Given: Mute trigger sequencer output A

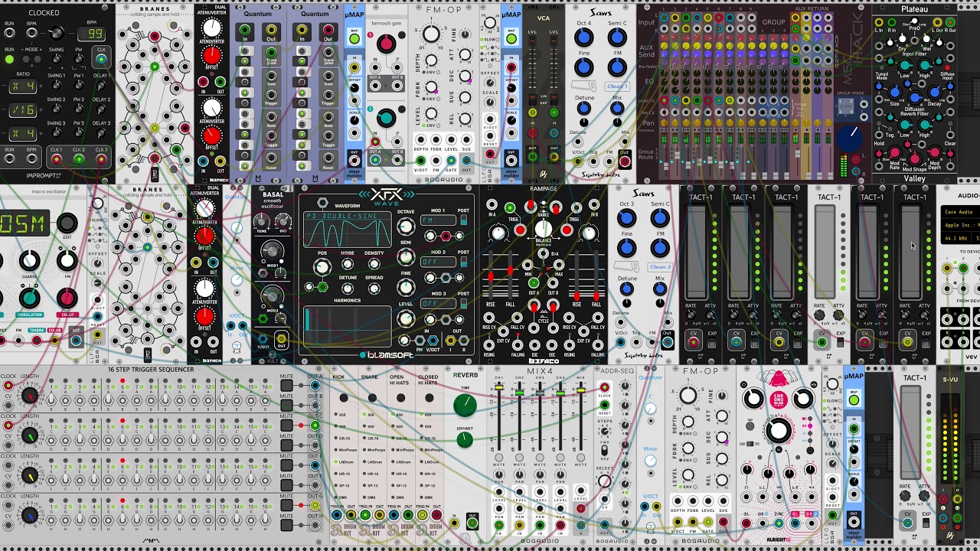Looking at the screenshot, I should 286,386.
